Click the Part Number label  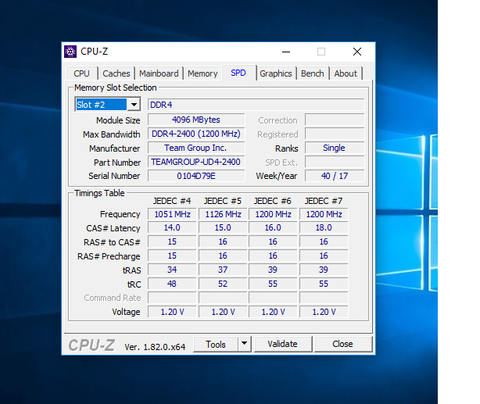tap(117, 162)
